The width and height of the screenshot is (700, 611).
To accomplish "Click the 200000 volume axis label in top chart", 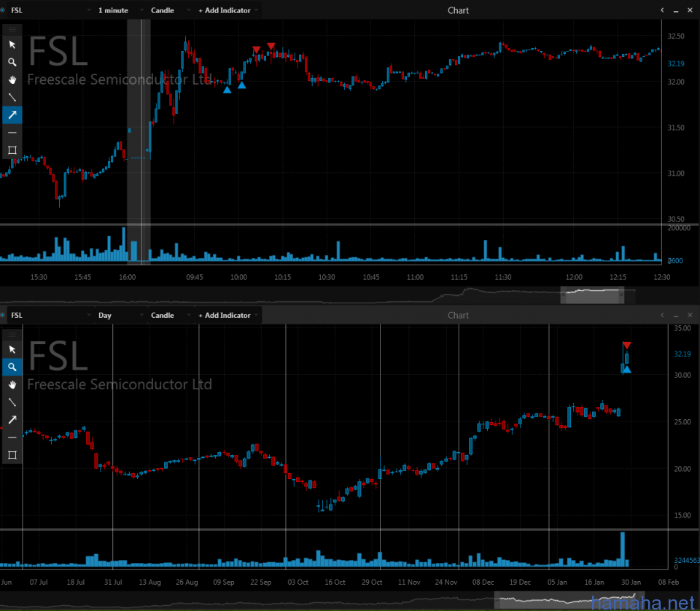I will [679, 228].
